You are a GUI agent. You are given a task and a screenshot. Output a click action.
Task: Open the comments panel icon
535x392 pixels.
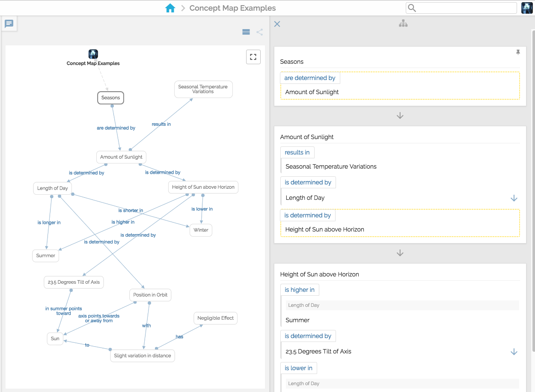point(9,24)
